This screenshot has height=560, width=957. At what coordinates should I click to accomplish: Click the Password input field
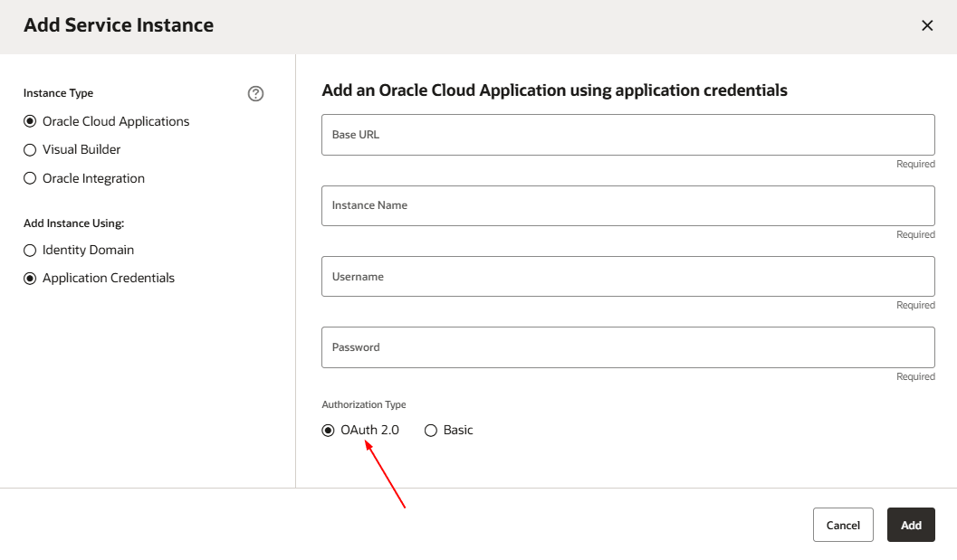coord(627,346)
